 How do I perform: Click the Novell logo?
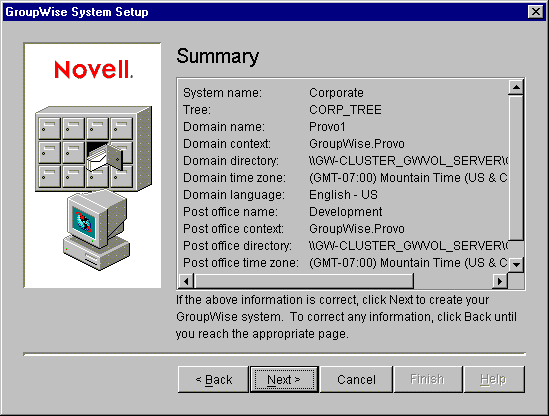point(93,69)
